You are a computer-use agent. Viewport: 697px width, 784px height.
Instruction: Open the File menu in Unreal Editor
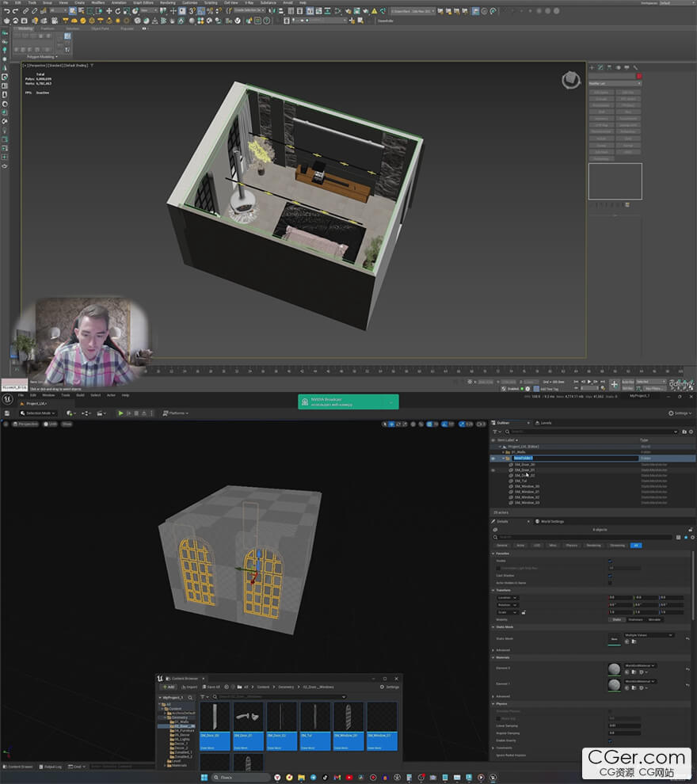point(21,395)
